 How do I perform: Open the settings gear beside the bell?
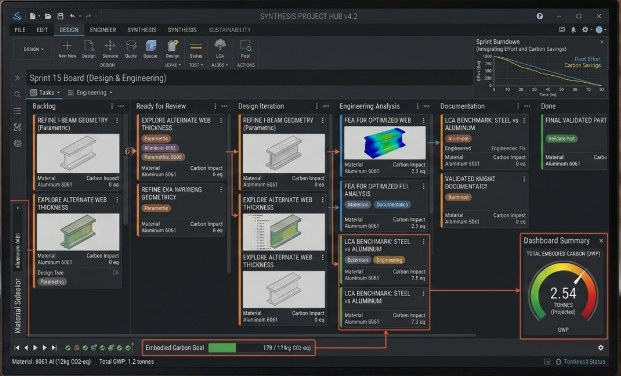585,30
